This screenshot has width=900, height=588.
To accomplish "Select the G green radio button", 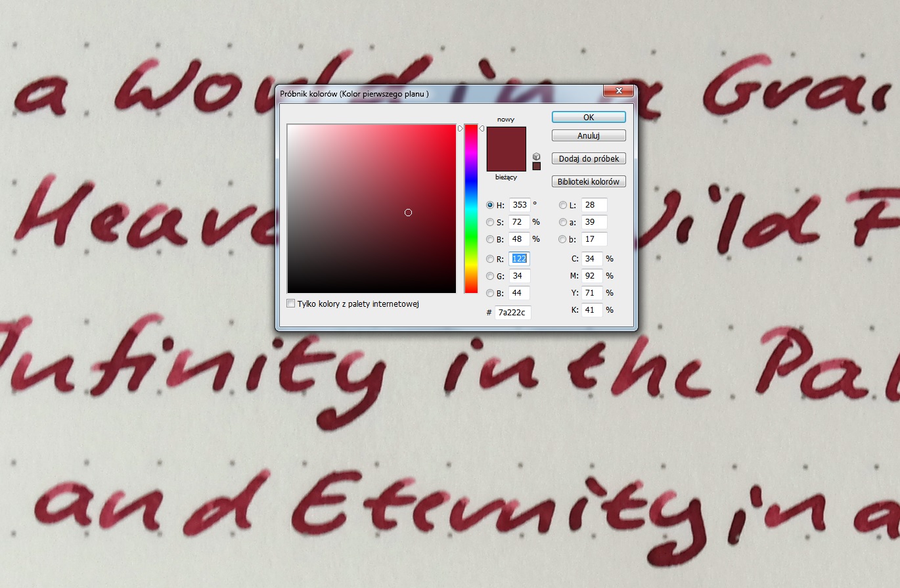I will (x=490, y=276).
